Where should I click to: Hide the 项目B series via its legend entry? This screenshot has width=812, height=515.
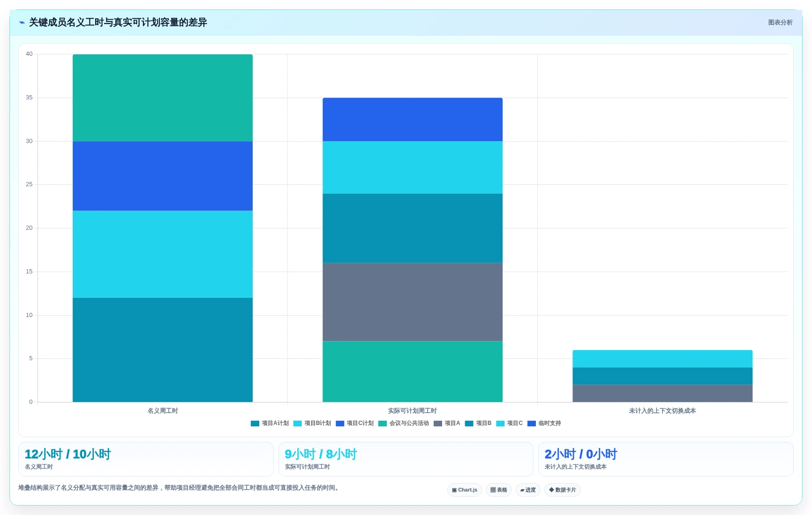(x=478, y=423)
